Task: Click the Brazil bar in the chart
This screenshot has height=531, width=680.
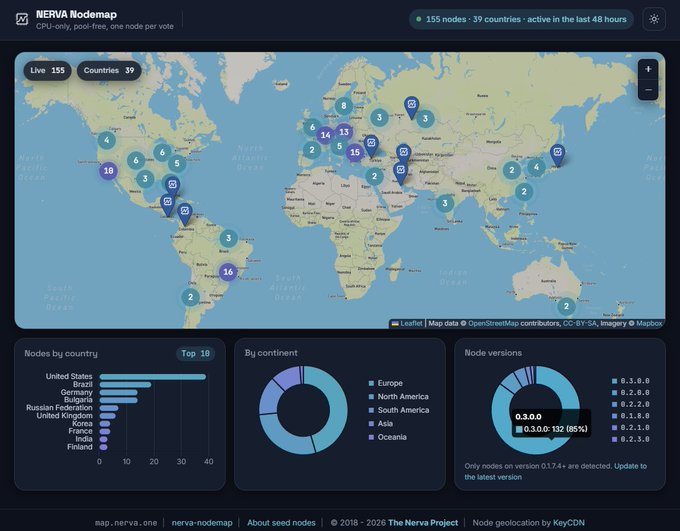Action: [125, 384]
